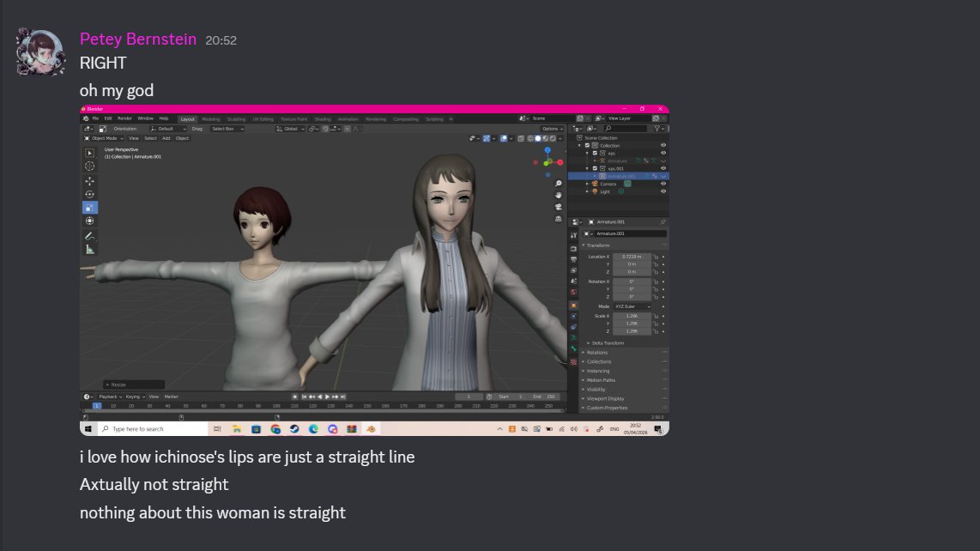Switch viewport to wireframe shading
980x551 pixels.
pos(530,138)
